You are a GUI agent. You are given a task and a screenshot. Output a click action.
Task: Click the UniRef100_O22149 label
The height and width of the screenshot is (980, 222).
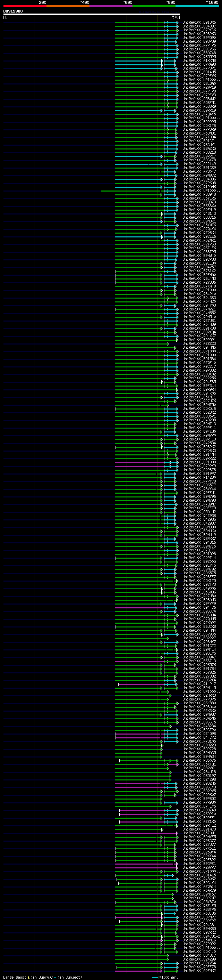[x=199, y=164]
